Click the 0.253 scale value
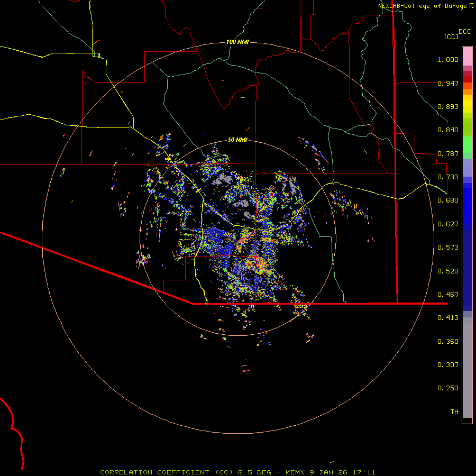The height and width of the screenshot is (476, 476). click(x=448, y=388)
